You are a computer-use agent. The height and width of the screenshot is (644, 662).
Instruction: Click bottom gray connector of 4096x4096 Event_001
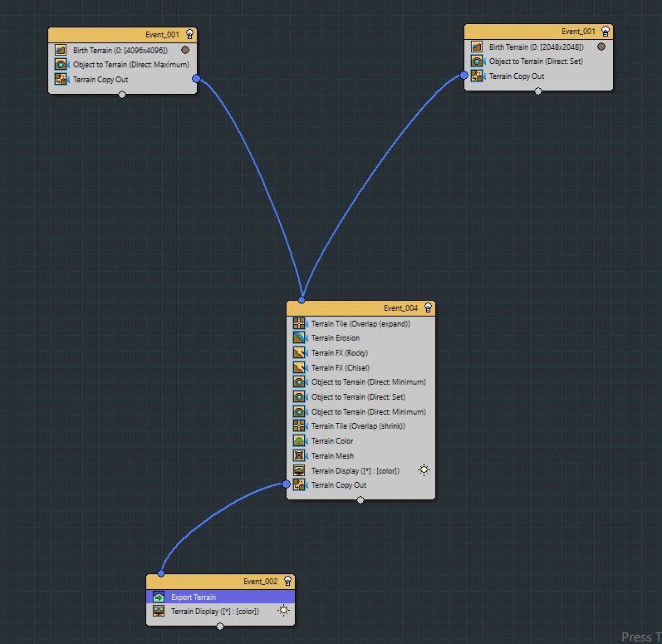[122, 94]
